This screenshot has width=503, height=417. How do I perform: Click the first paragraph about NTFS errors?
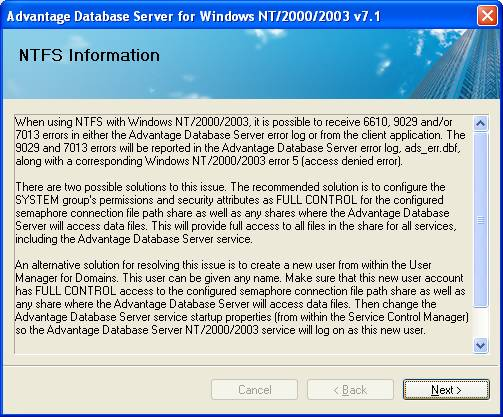240,141
